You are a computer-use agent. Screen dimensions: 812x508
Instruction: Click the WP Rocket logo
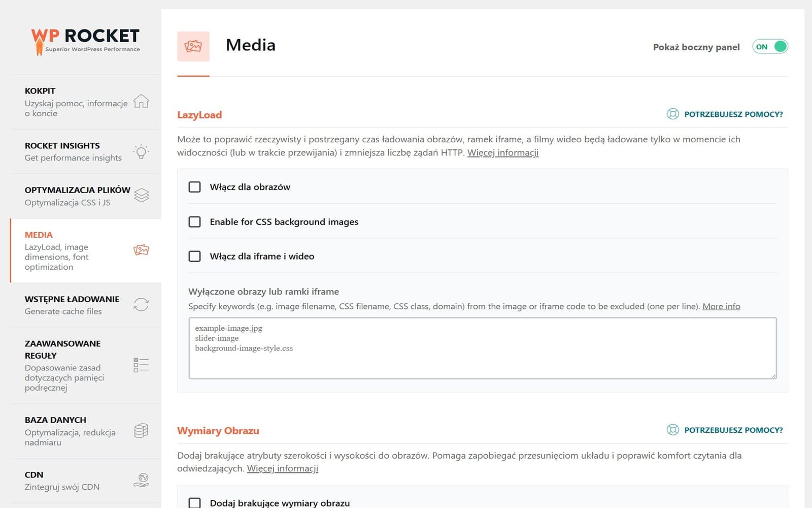[85, 41]
